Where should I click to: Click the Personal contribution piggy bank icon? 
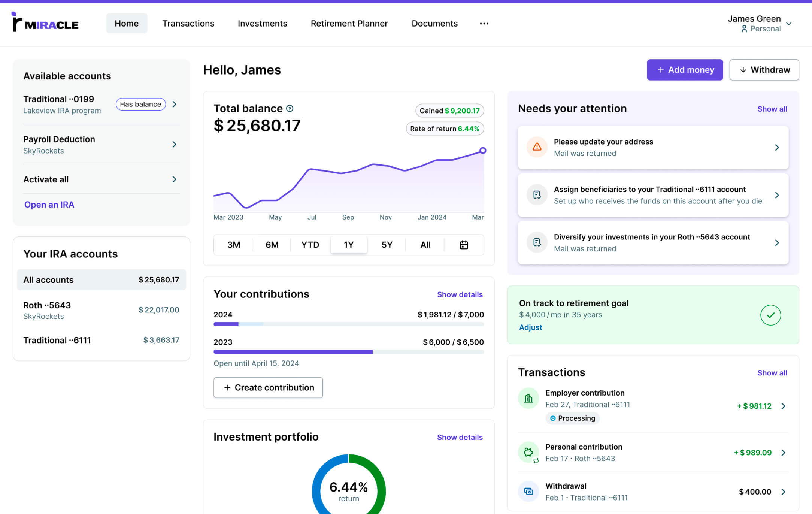(528, 452)
